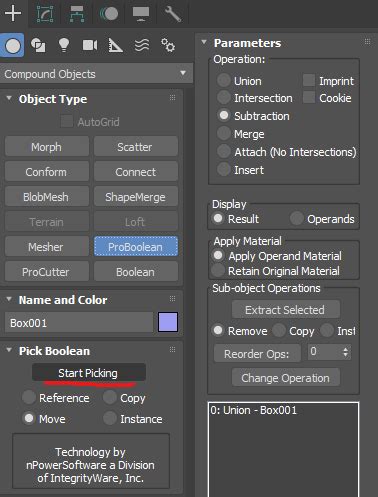Click the Change Operation button
Viewport: 378px width, 497px height.
pos(286,378)
